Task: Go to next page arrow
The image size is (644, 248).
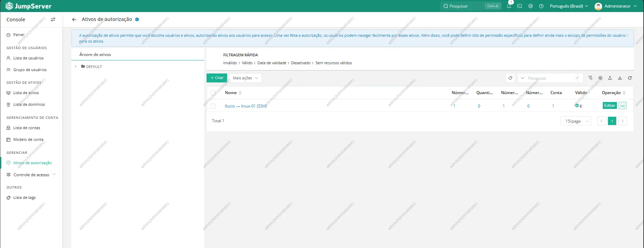Action: coord(622,121)
